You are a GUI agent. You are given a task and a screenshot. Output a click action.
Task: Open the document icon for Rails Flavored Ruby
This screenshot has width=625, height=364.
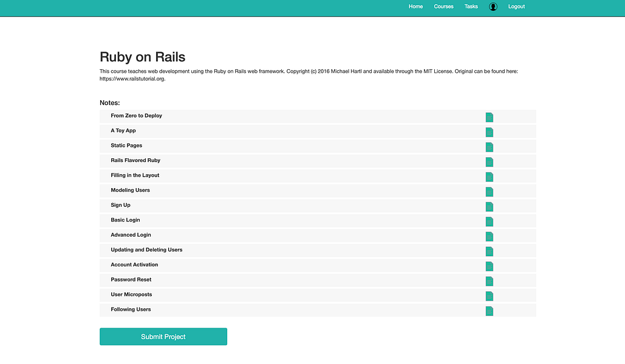pos(490,162)
